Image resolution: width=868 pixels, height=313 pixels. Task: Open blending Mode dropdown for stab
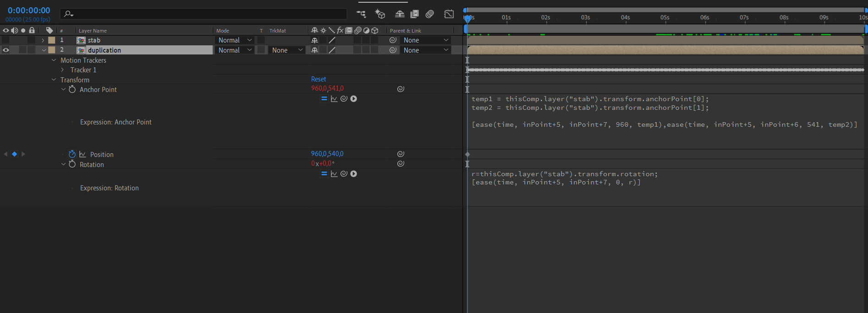[235, 40]
